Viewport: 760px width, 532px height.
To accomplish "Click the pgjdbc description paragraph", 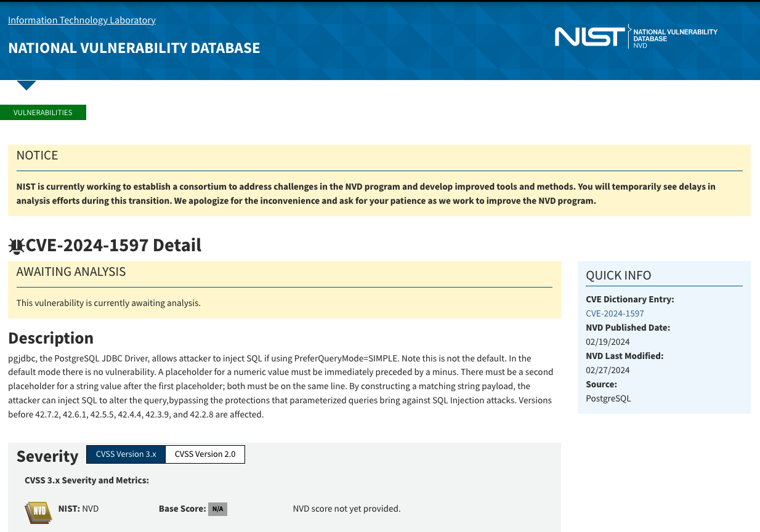I will click(x=281, y=386).
